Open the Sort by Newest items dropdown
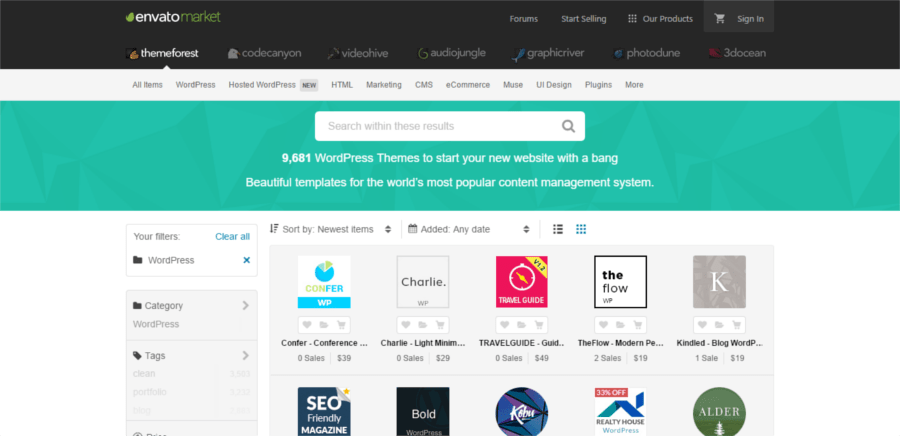Viewport: 900px width, 436px height. [331, 229]
